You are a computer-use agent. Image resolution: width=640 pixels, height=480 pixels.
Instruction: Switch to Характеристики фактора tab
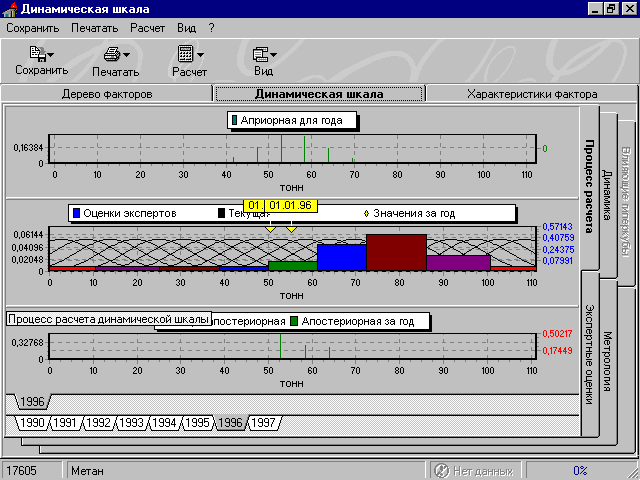click(x=532, y=94)
